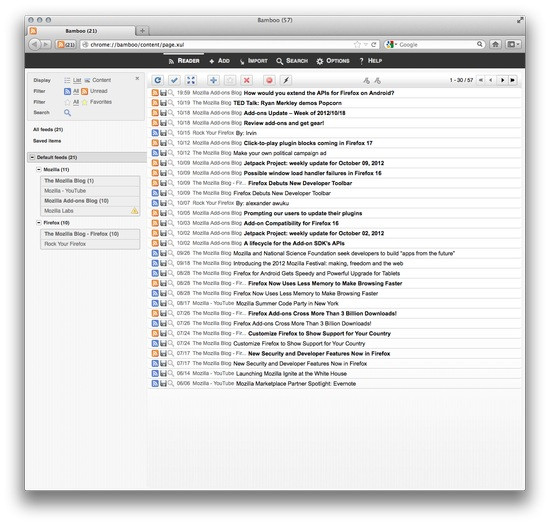Go to the next page of items
This screenshot has width=550, height=525.
coord(502,80)
